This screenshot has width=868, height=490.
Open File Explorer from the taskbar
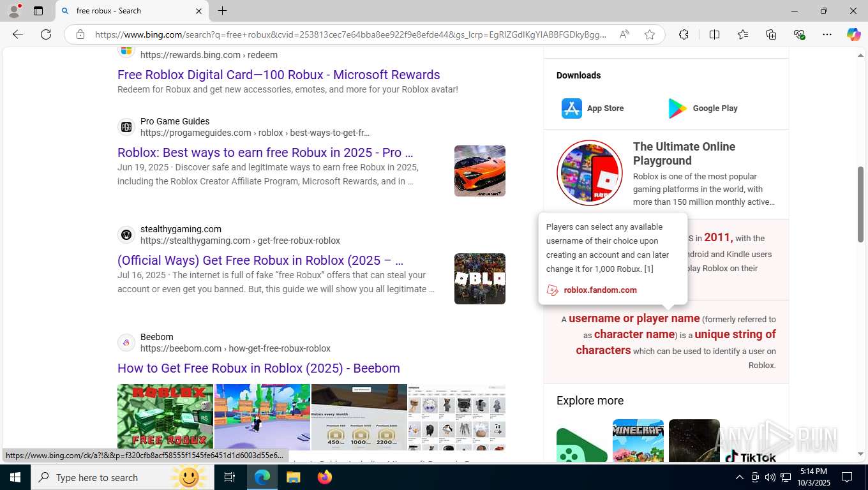point(293,477)
